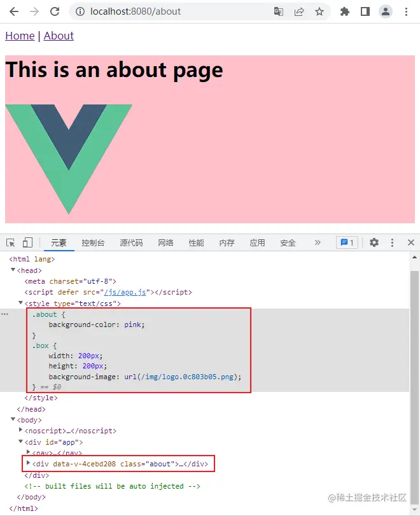Click the '.box {' selector text
Image resolution: width=420 pixels, height=516 pixels.
pos(45,346)
